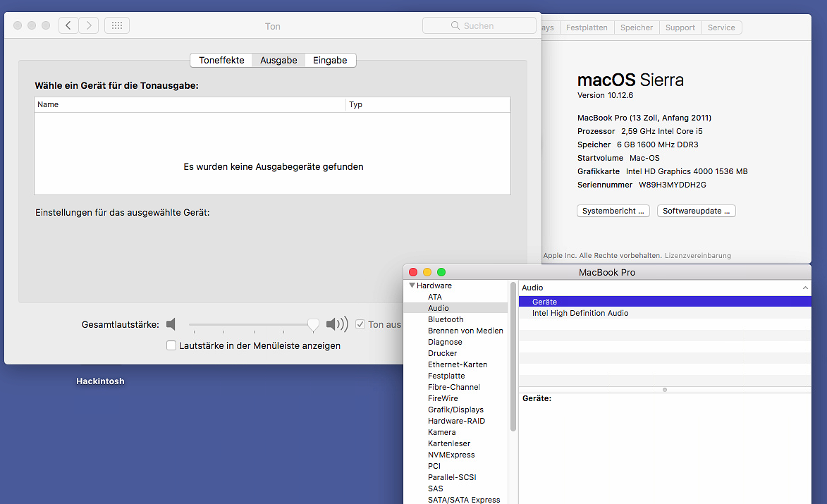Click the Gesamtlautstärke slider knob
Screen dimensions: 827x504
click(313, 324)
